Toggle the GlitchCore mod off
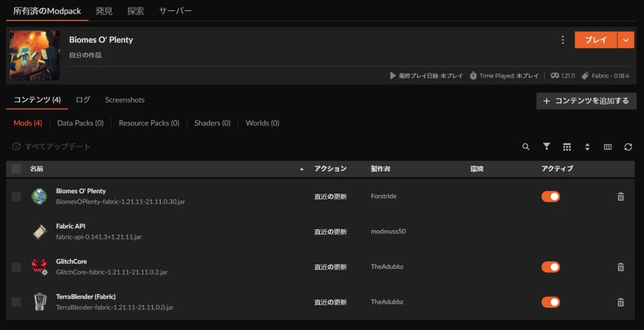Screen dimensions: 644x330 coord(550,267)
